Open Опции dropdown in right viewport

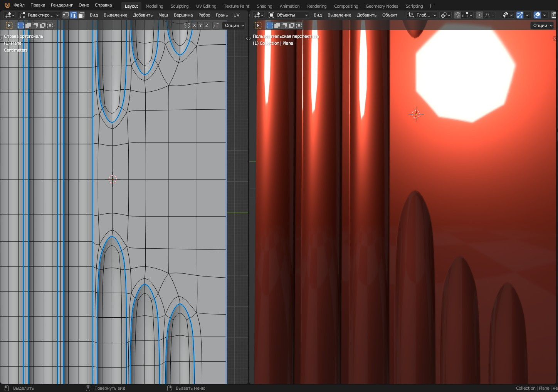(x=543, y=25)
